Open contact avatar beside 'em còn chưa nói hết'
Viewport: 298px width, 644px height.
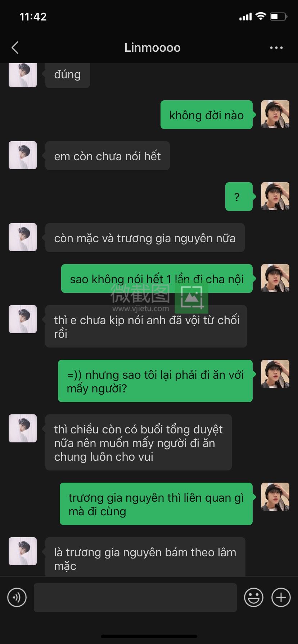(23, 155)
